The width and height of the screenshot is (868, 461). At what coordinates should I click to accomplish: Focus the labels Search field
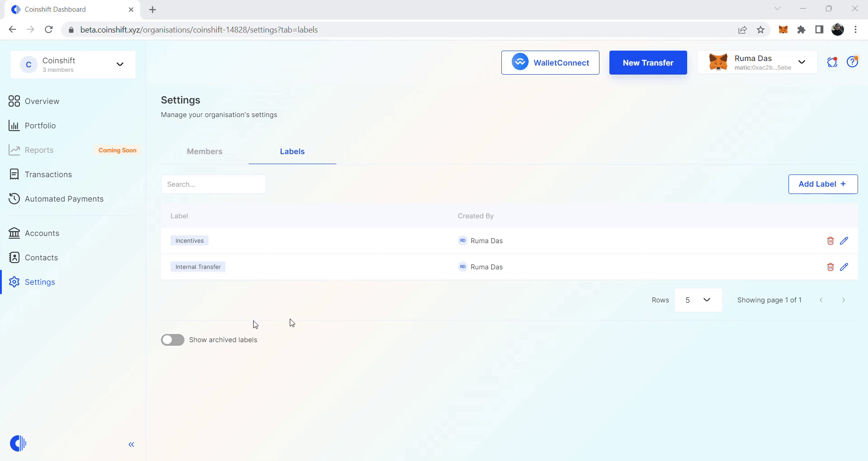point(213,184)
